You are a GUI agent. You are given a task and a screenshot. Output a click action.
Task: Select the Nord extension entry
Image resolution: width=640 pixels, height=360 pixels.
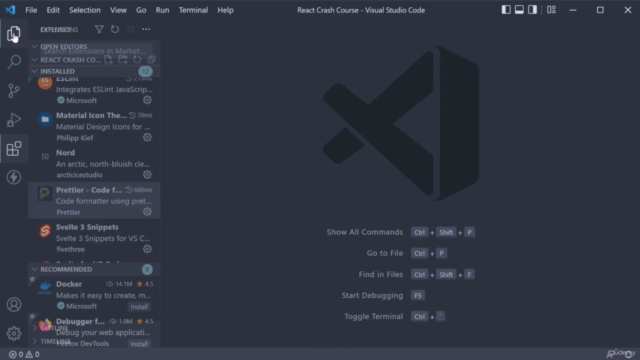pos(94,163)
